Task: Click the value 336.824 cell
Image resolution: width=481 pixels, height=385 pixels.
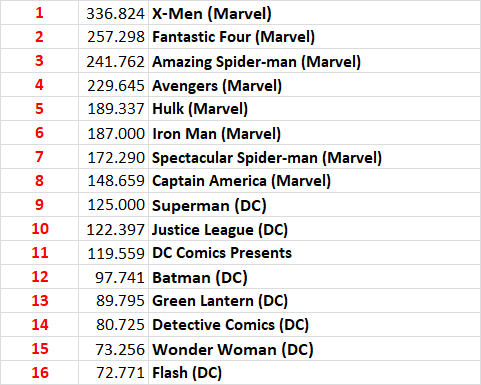Action: 114,12
